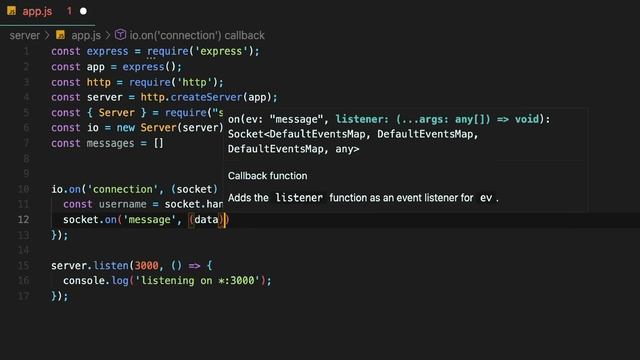Open io.on('connection') callback breadcrumb
Image resolution: width=640 pixels, height=360 pixels.
[197, 36]
